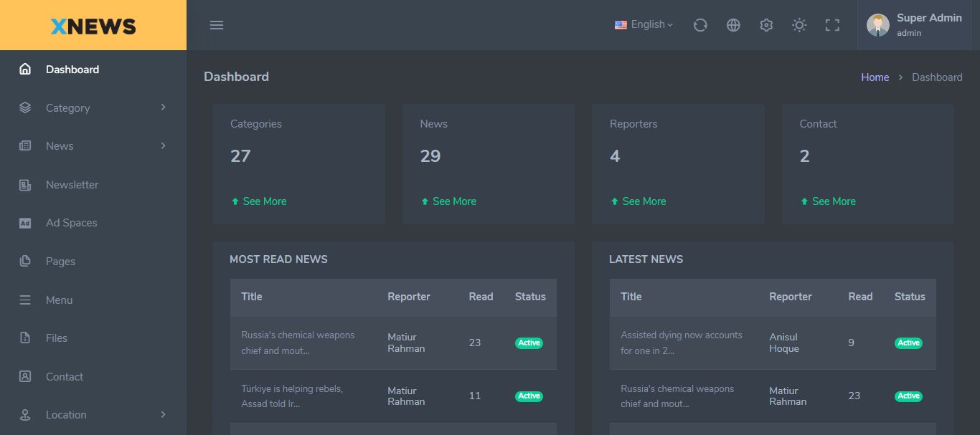980x435 pixels.
Task: Open settings gear icon in header
Action: click(766, 25)
